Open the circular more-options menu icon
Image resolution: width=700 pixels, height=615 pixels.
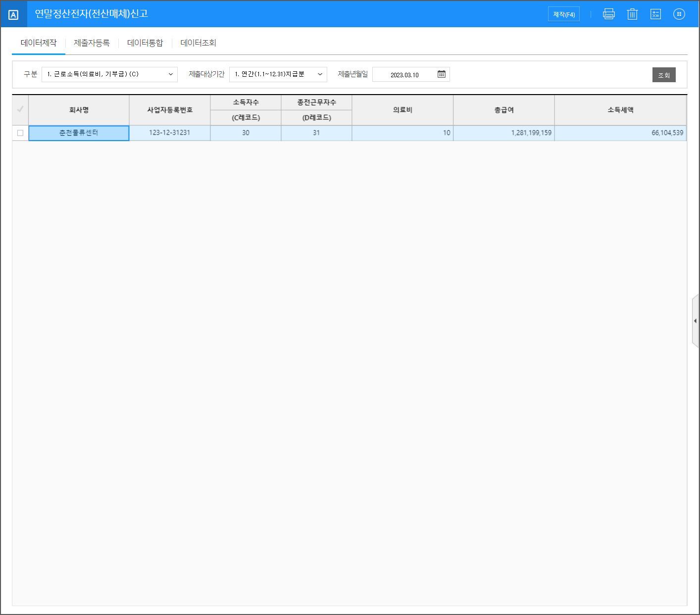click(679, 14)
